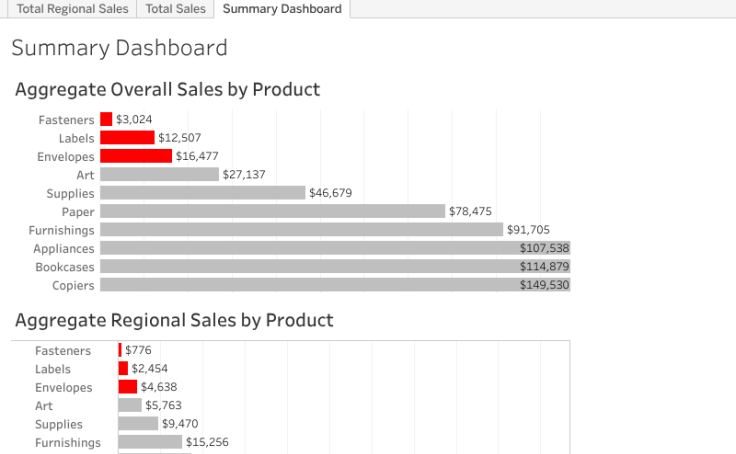The width and height of the screenshot is (736, 454).
Task: Select the regional Furnishings bar showing $15,256
Action: click(150, 442)
